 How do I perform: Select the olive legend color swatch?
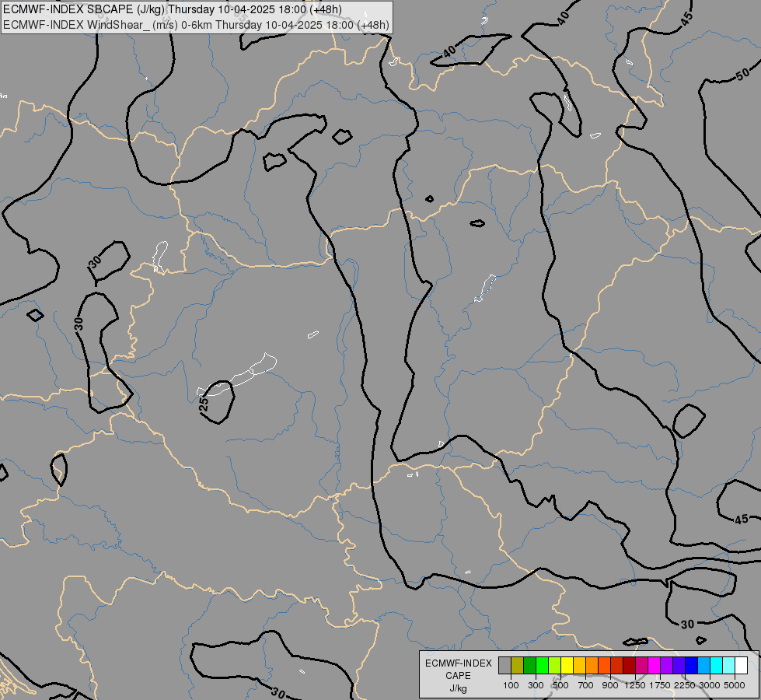pos(518,666)
